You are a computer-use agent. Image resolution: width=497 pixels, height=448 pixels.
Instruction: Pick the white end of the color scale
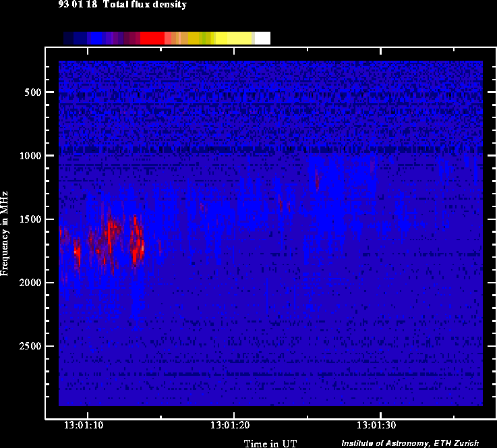(x=262, y=38)
